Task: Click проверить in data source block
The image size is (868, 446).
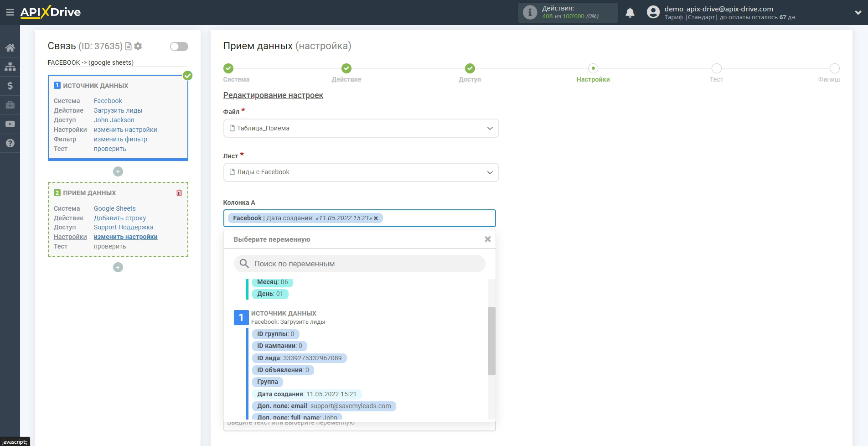Action: (x=110, y=149)
